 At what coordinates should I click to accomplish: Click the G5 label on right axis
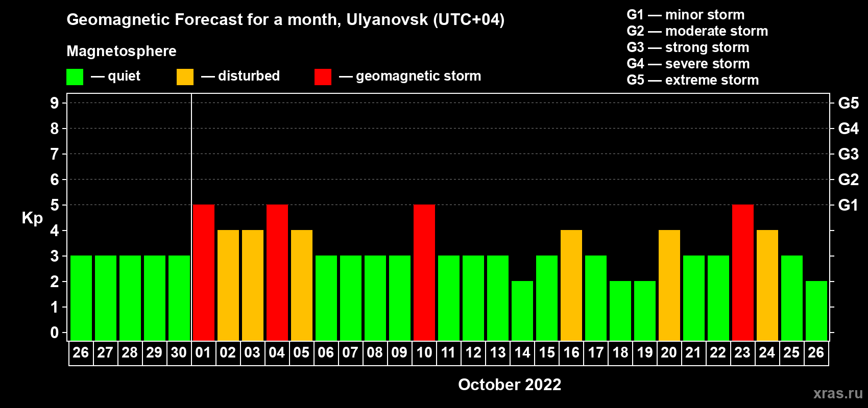tap(848, 103)
